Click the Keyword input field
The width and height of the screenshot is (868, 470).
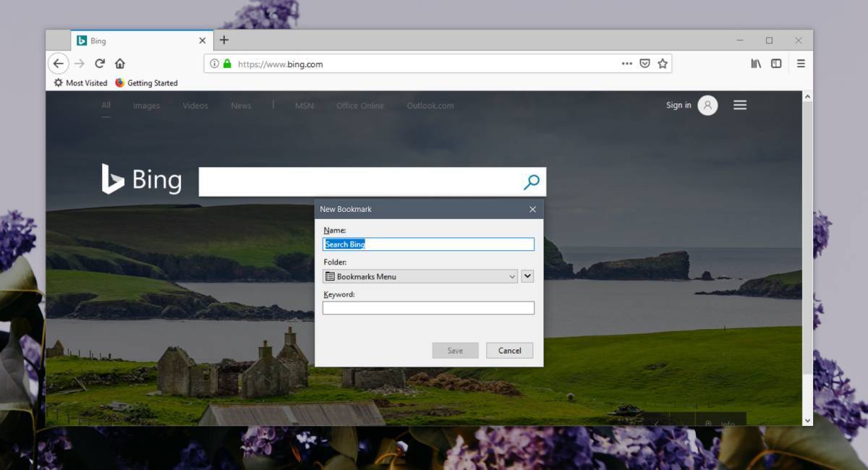point(428,308)
